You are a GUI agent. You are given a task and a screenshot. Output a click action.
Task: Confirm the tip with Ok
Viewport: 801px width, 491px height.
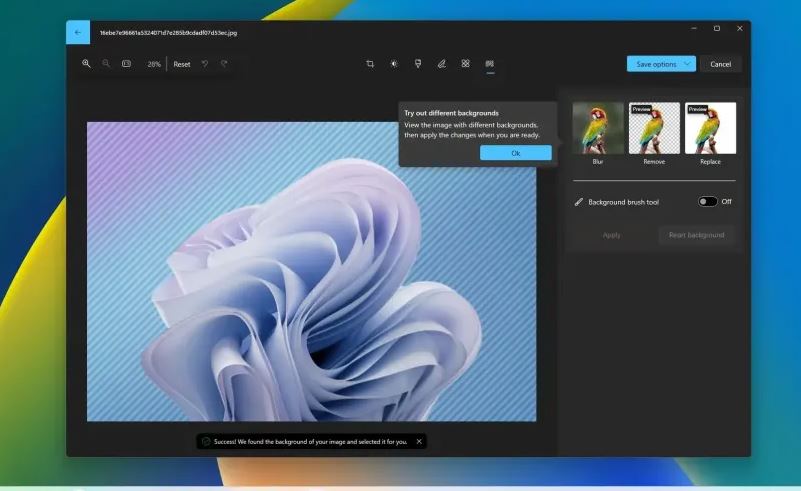click(x=515, y=153)
